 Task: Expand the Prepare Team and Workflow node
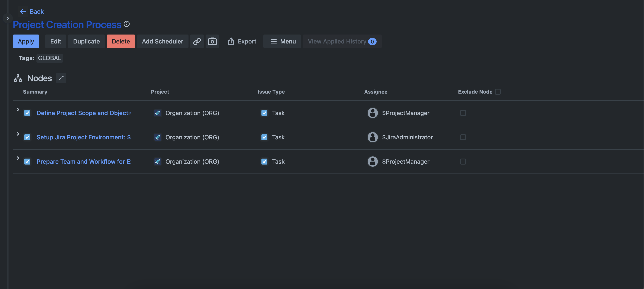[18, 158]
